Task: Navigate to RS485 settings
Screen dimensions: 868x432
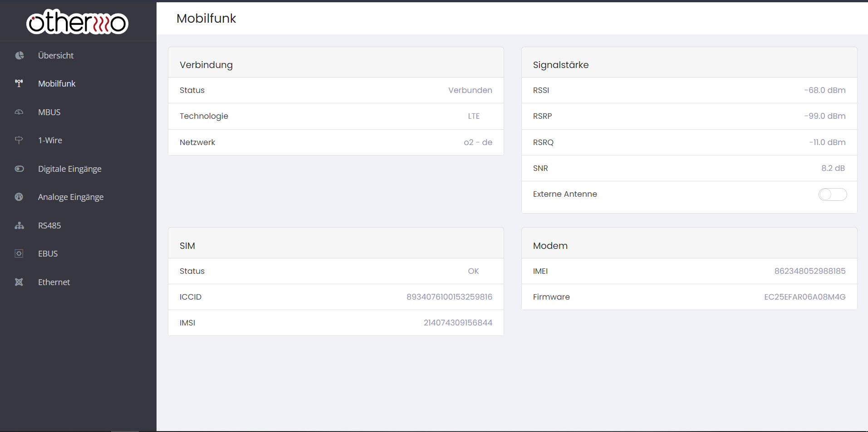Action: pos(78,225)
